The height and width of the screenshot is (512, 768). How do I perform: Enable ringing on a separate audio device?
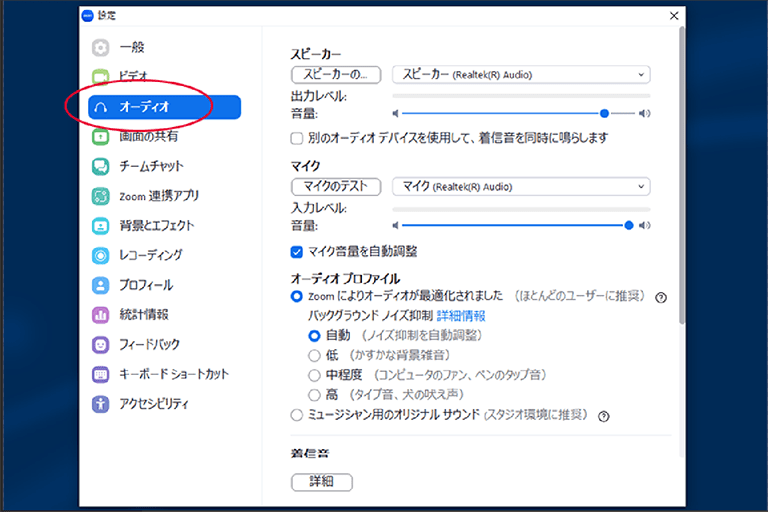(x=296, y=139)
